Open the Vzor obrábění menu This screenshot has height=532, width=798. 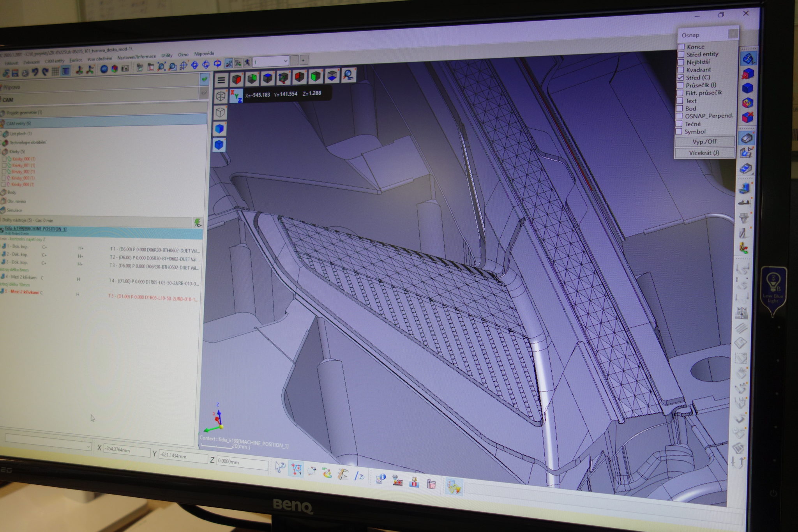point(99,59)
